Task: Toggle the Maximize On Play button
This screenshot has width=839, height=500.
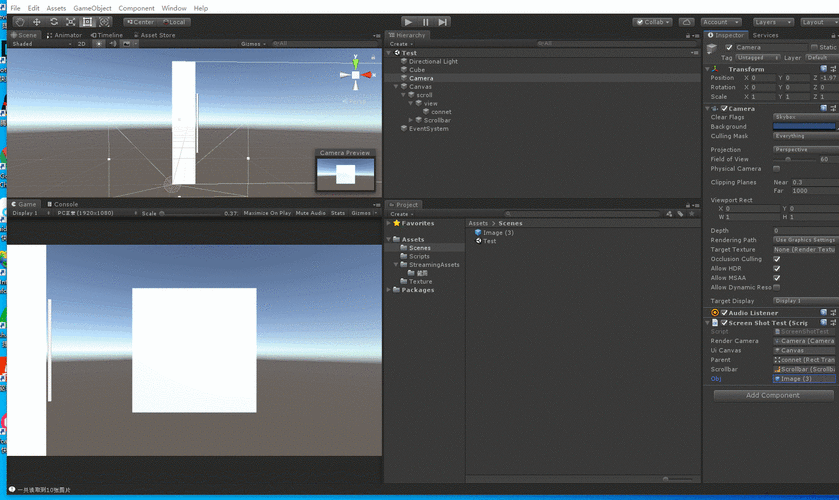Action: point(267,213)
